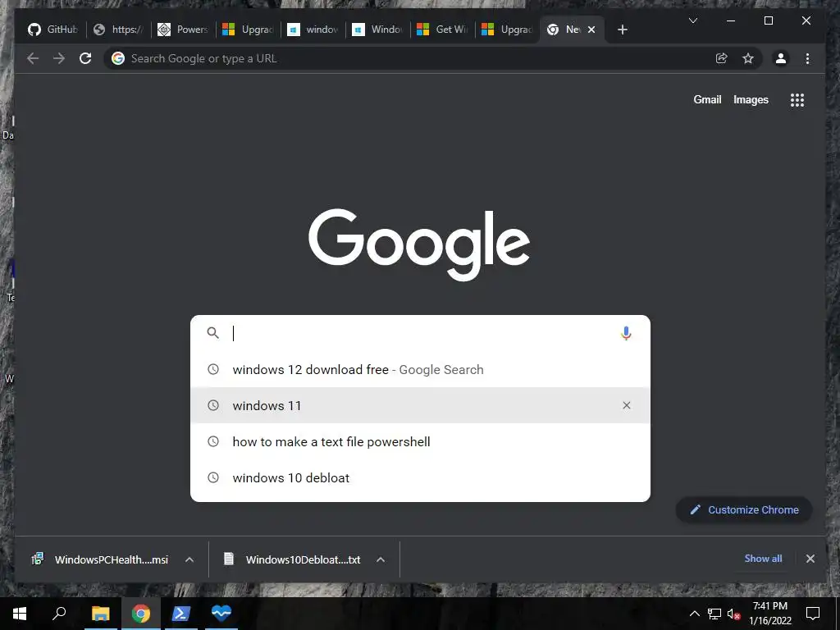Image resolution: width=840 pixels, height=630 pixels.
Task: Click Show all downloads
Action: click(x=763, y=558)
